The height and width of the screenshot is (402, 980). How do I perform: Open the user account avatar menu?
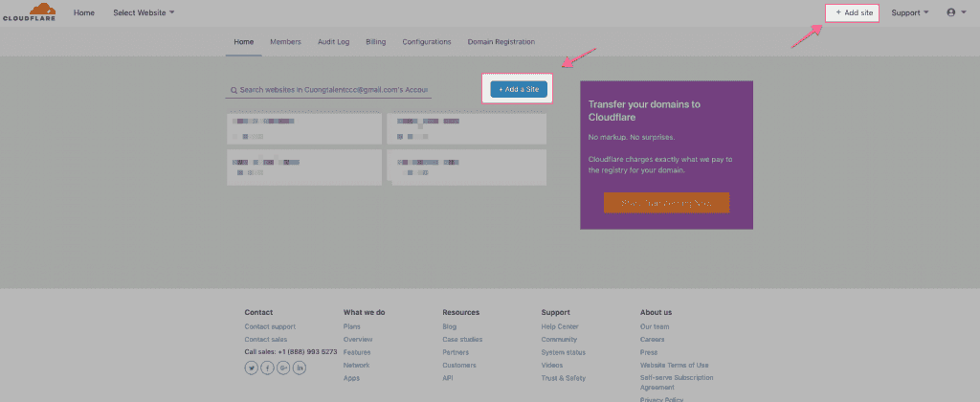(x=956, y=11)
